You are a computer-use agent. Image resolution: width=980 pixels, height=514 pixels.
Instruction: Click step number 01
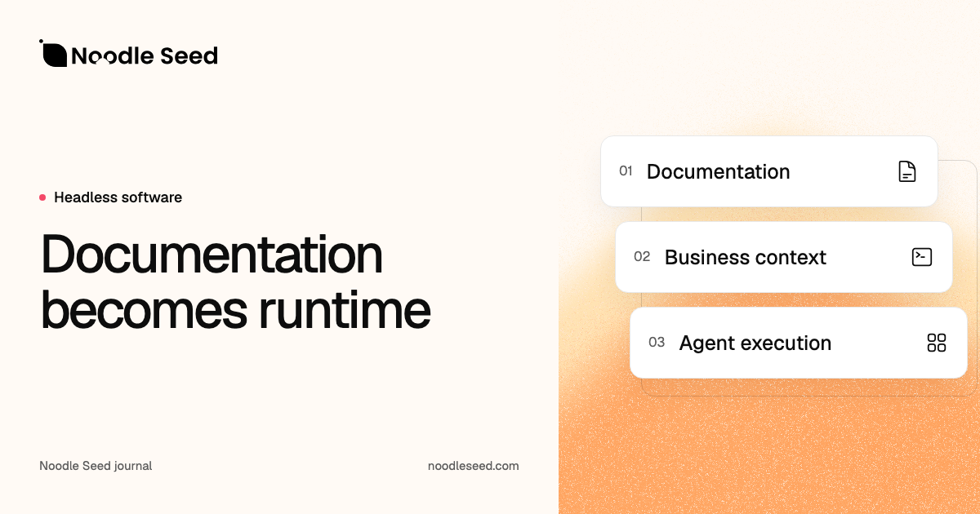point(626,171)
